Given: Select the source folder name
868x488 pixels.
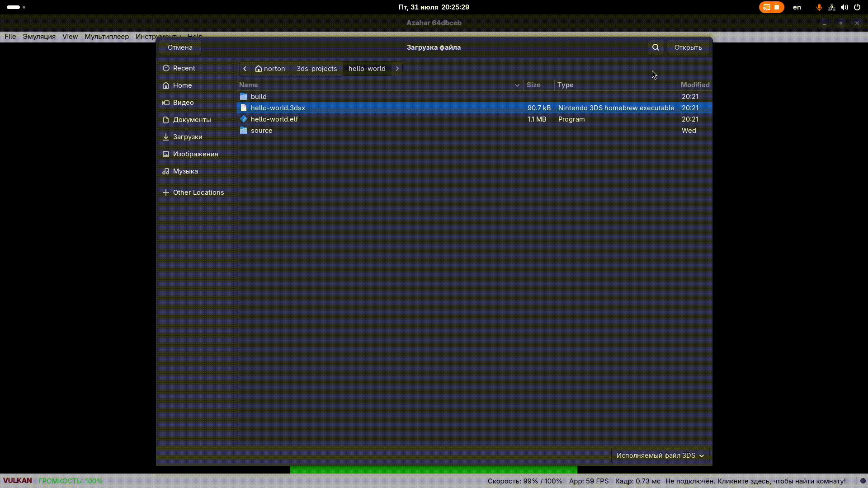Looking at the screenshot, I should (262, 131).
